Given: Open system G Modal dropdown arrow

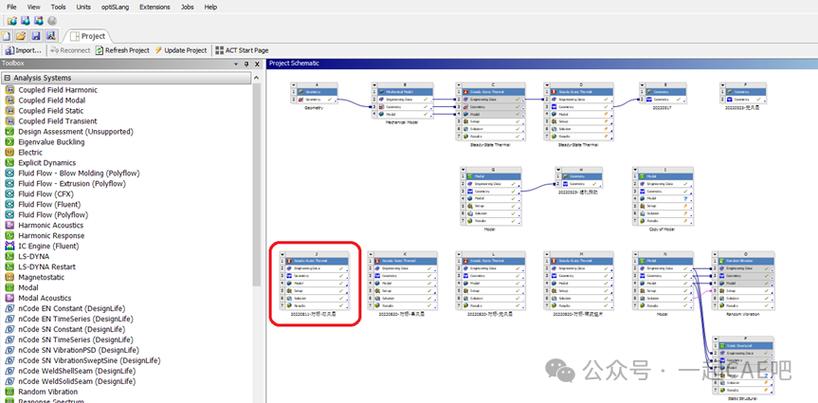Looking at the screenshot, I should [463, 169].
